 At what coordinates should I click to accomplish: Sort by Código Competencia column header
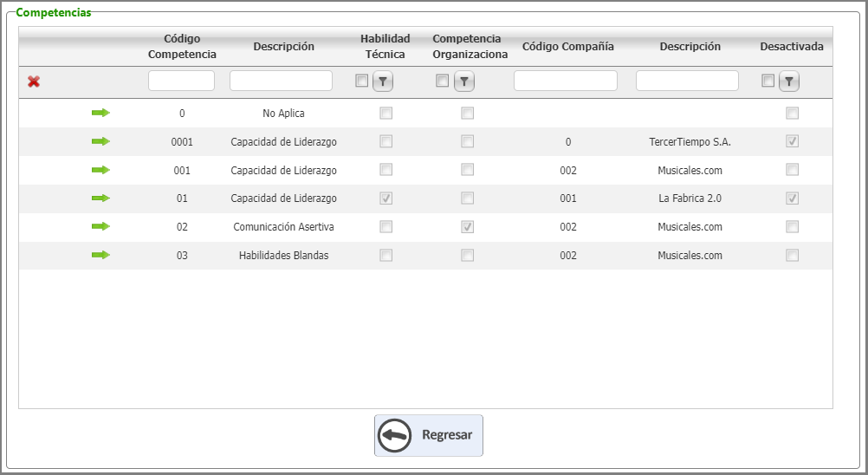(x=182, y=47)
